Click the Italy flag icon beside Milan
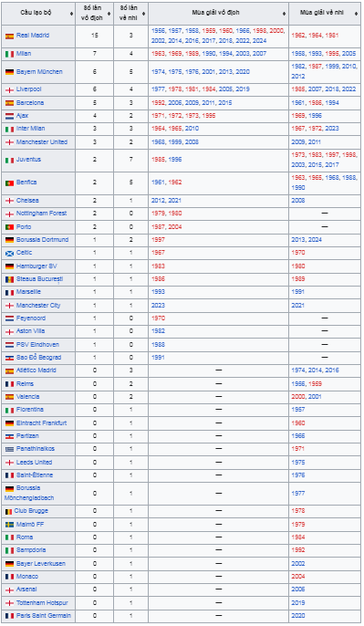 tap(9, 54)
